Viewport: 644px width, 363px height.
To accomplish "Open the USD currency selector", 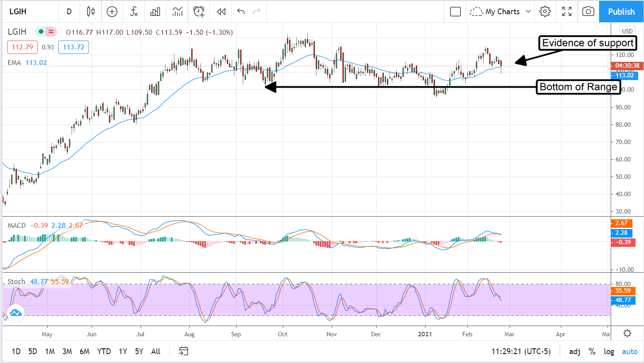I will coord(627,31).
